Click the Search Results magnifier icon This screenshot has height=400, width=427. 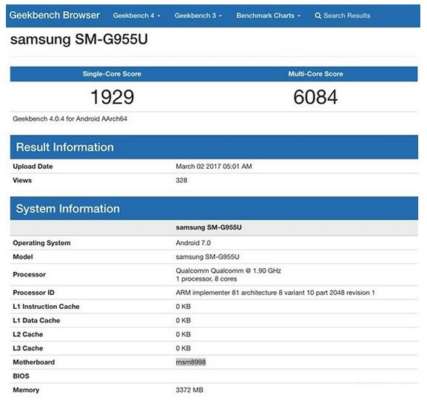318,15
